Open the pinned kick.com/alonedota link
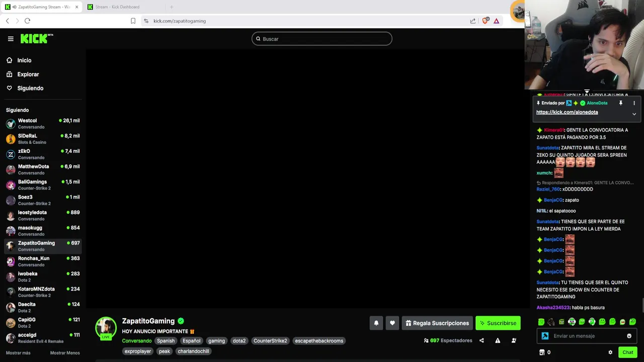Screen dimensions: 644x362 tap(567, 112)
